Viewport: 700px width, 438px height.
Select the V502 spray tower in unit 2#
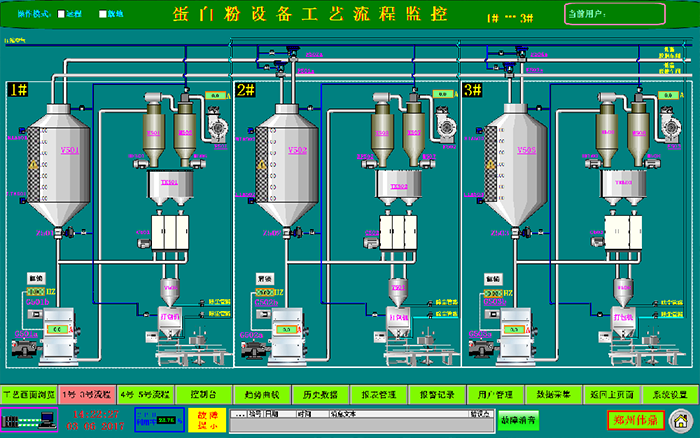pos(287,165)
